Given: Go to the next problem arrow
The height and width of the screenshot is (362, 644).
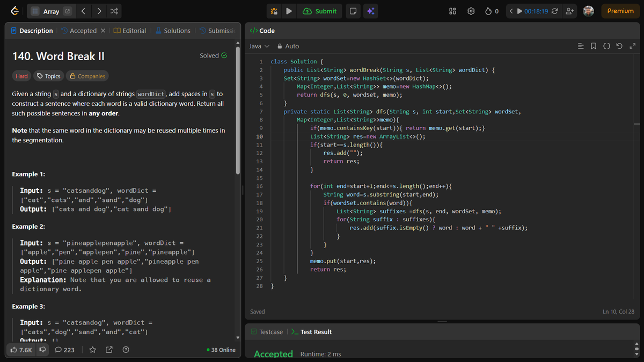Looking at the screenshot, I should point(100,11).
